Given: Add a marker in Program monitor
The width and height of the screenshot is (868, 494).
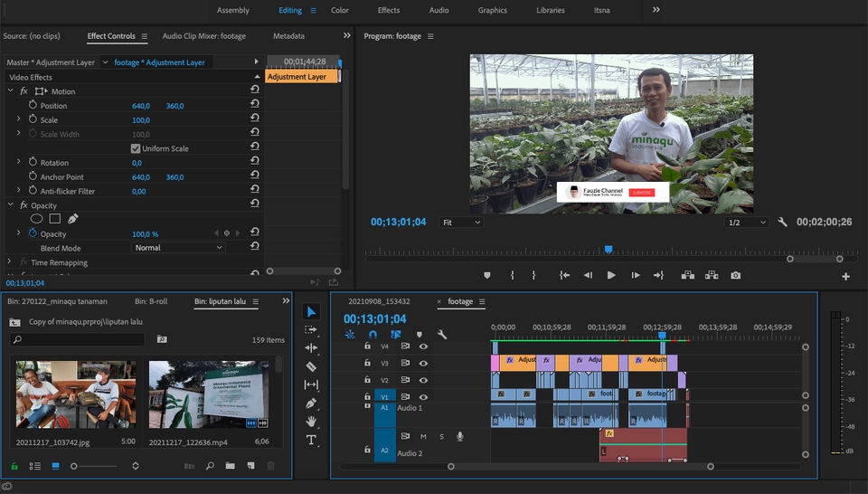Looking at the screenshot, I should [x=487, y=275].
